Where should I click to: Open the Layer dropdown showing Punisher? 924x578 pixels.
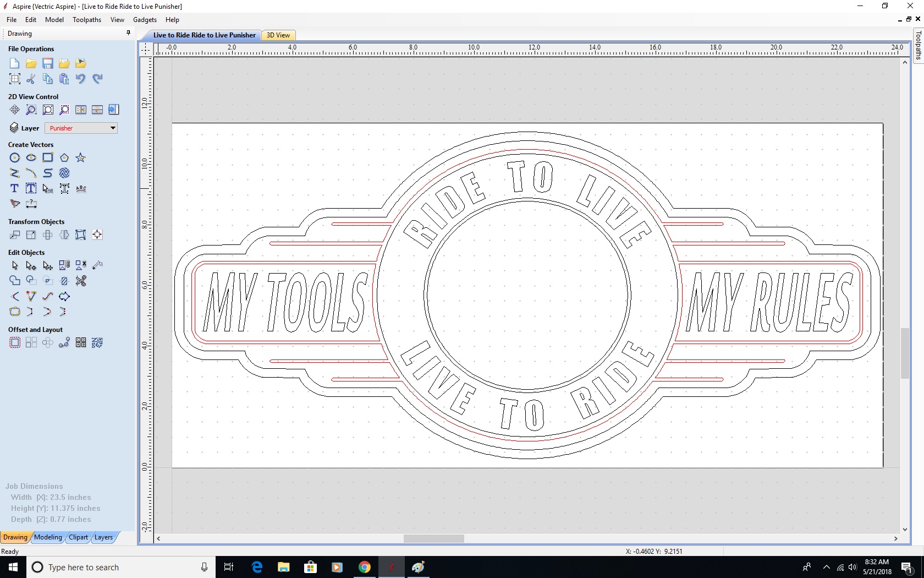[x=81, y=128]
